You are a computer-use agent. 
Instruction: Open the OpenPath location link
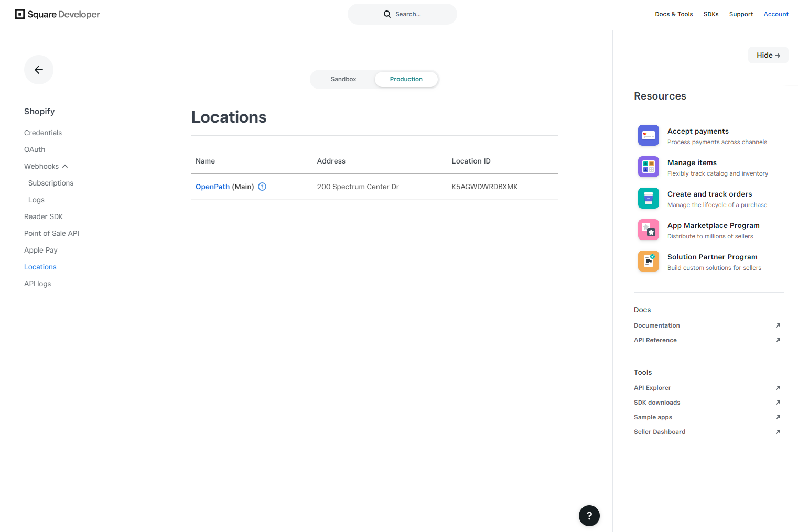212,187
